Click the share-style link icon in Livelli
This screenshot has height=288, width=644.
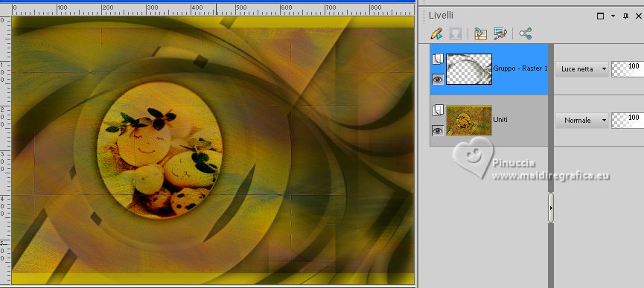point(526,33)
